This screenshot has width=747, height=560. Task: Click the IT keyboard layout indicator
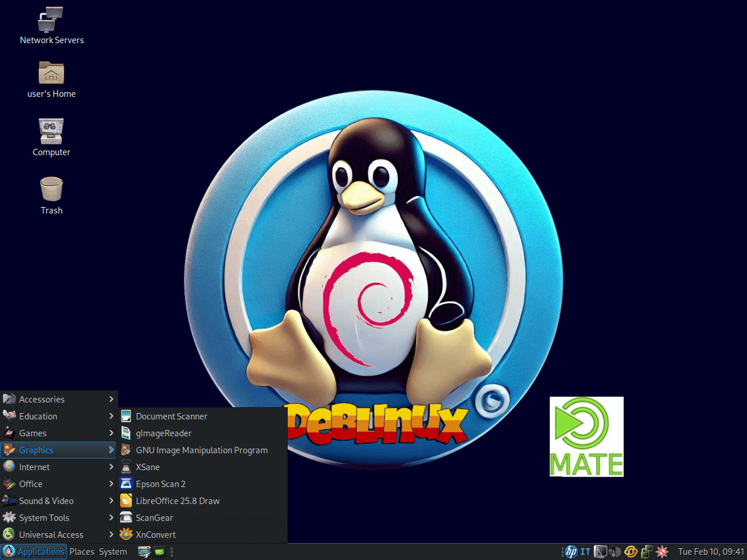point(585,552)
